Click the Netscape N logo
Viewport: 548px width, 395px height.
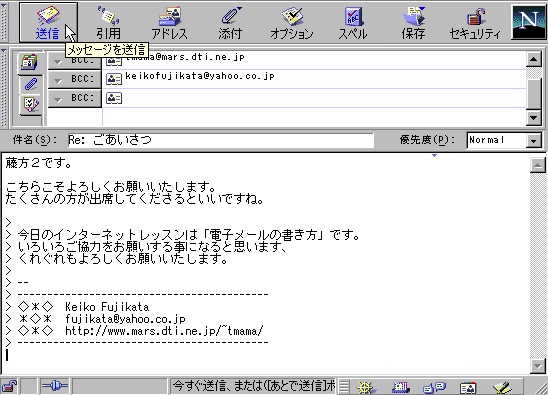click(528, 22)
